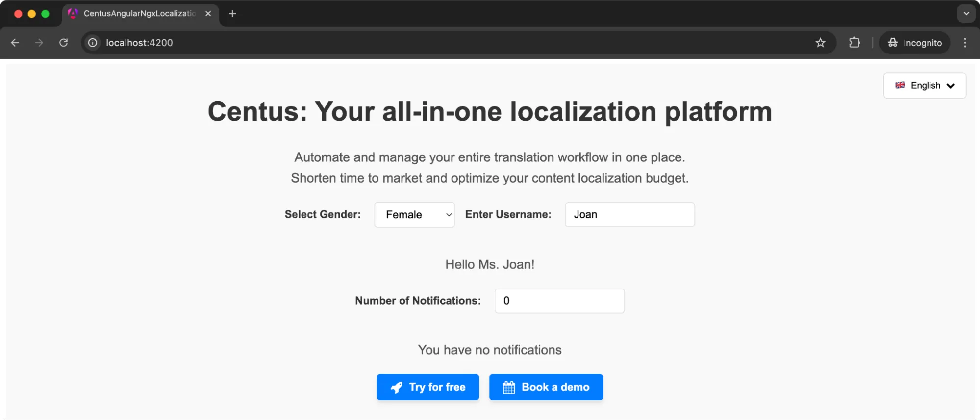Click the macOS yellow minimize button
The height and width of the screenshot is (420, 980).
(32, 14)
